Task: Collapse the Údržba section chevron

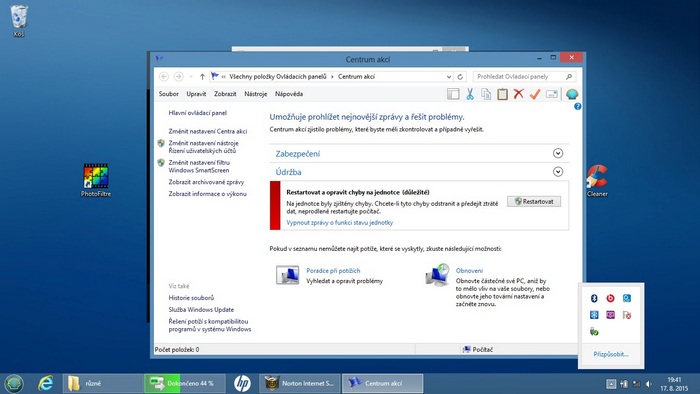Action: 558,172
